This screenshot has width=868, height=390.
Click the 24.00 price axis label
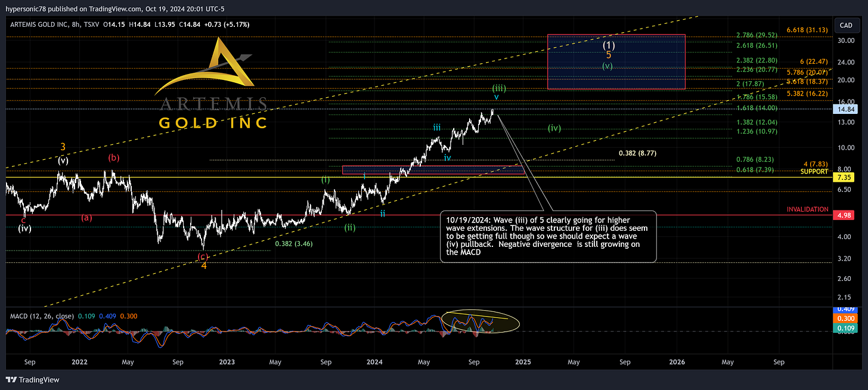click(846, 62)
